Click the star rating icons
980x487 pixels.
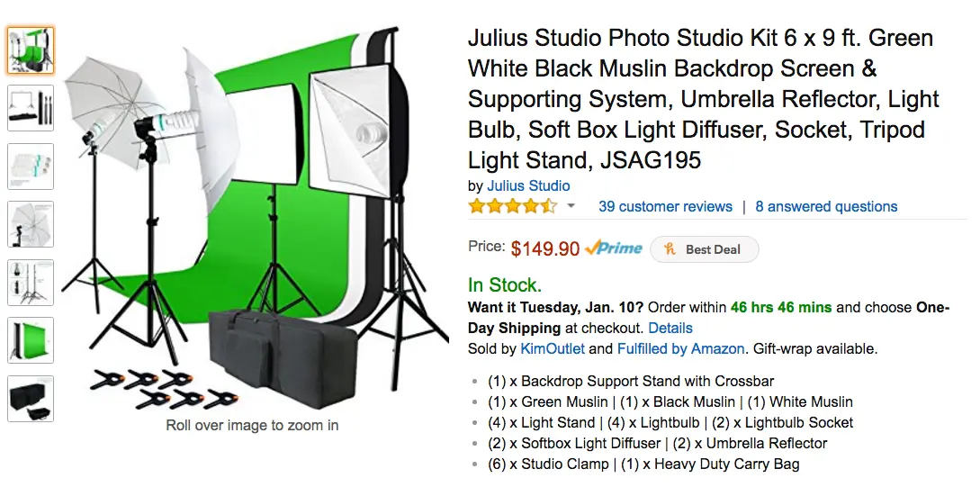tap(513, 206)
